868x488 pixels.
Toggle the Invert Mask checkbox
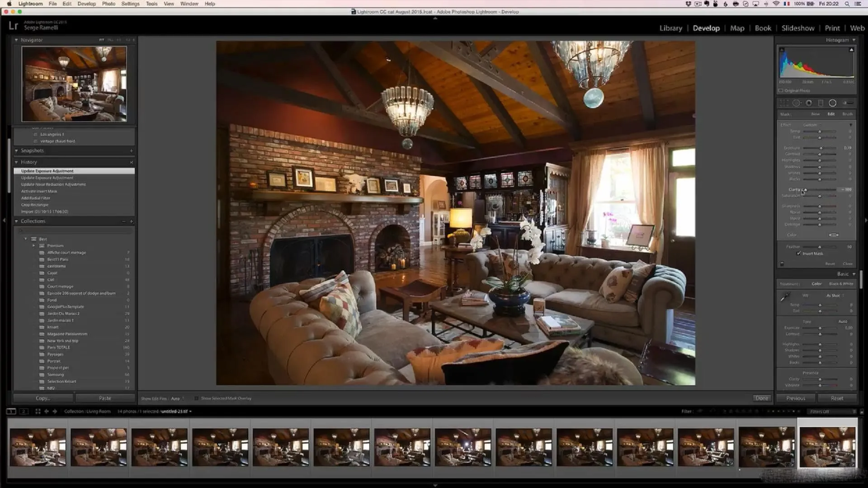pyautogui.click(x=798, y=253)
